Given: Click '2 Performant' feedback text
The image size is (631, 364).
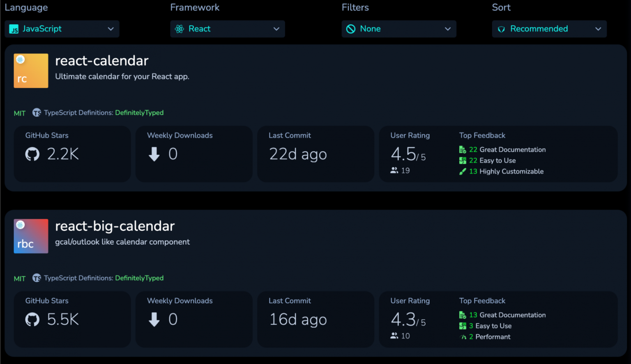Looking at the screenshot, I should (x=490, y=337).
